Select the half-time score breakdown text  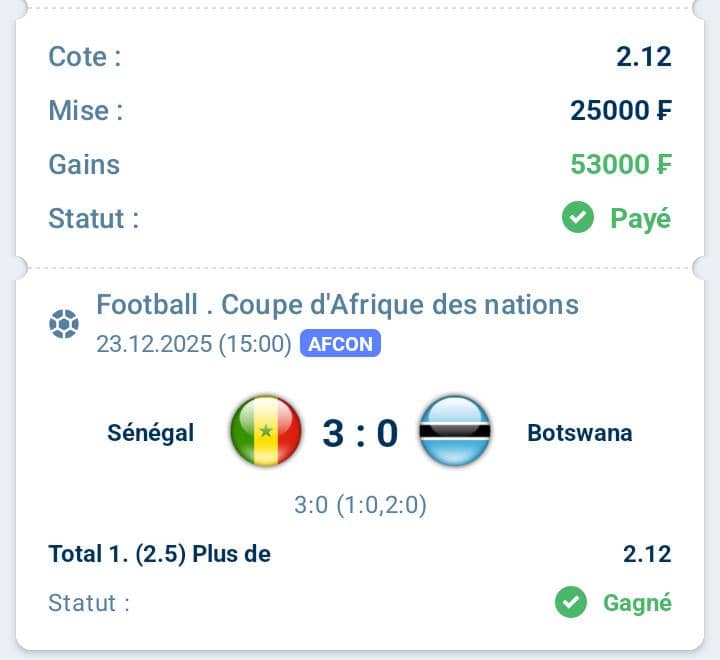[x=360, y=506]
